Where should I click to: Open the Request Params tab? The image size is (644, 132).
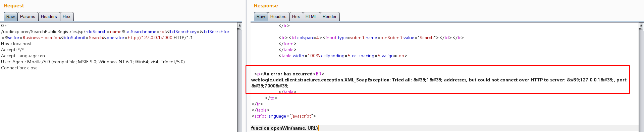pos(28,17)
